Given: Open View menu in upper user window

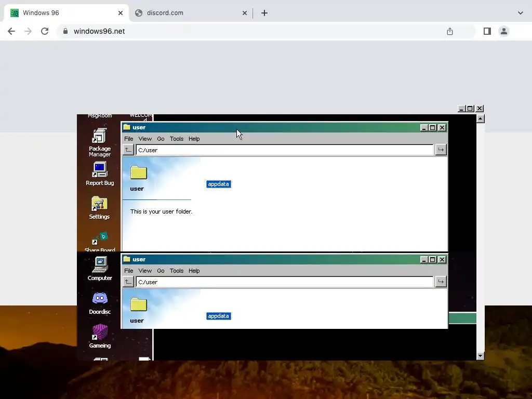Looking at the screenshot, I should pyautogui.click(x=145, y=139).
